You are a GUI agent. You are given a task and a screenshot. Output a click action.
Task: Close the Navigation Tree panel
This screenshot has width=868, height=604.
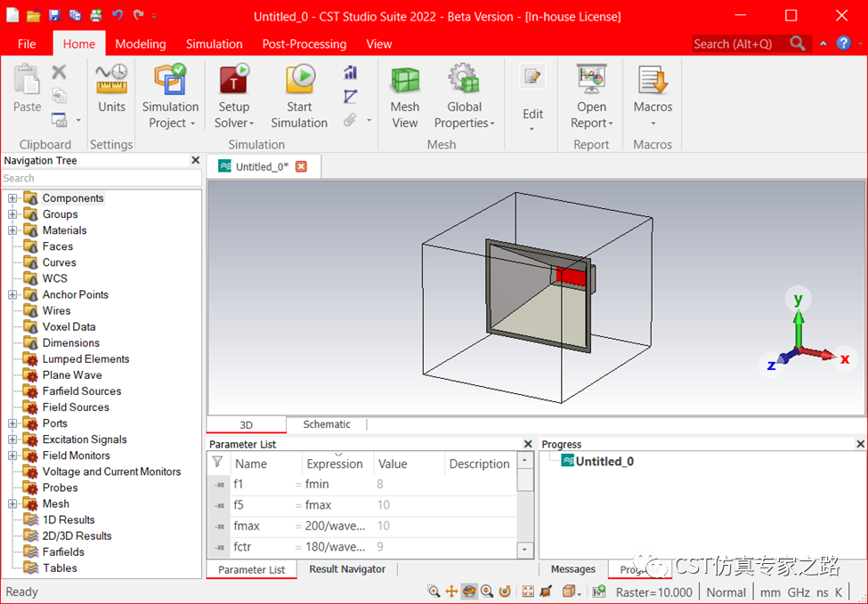click(x=195, y=160)
